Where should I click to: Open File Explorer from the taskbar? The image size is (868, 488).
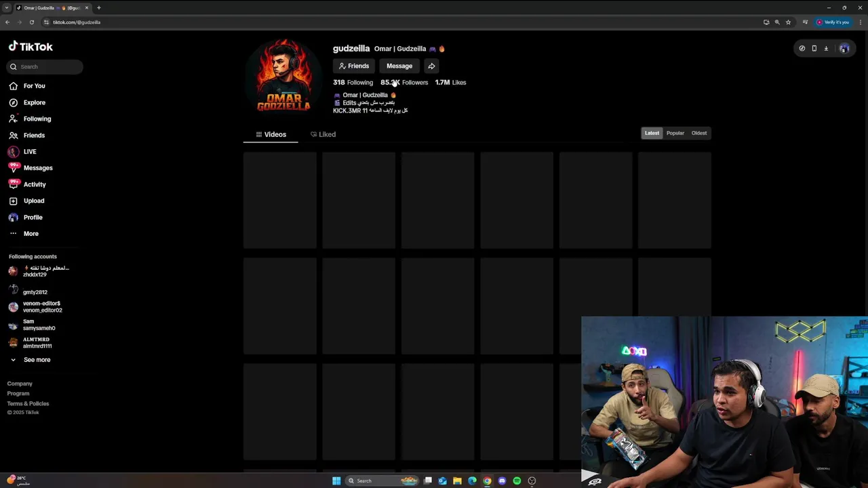tap(458, 481)
